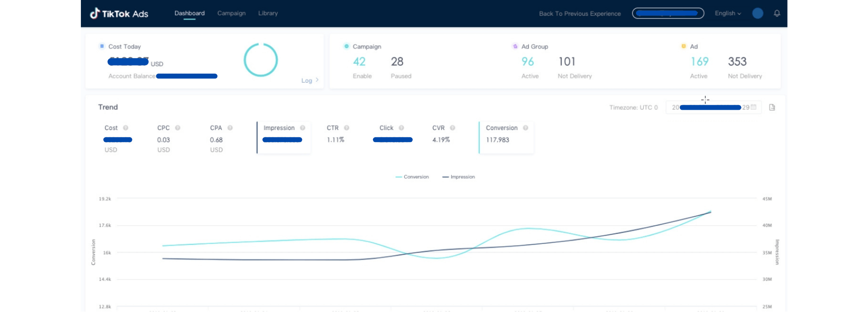Select the CVR metric card
Viewport: 868px width, 317px height.
coord(443,138)
